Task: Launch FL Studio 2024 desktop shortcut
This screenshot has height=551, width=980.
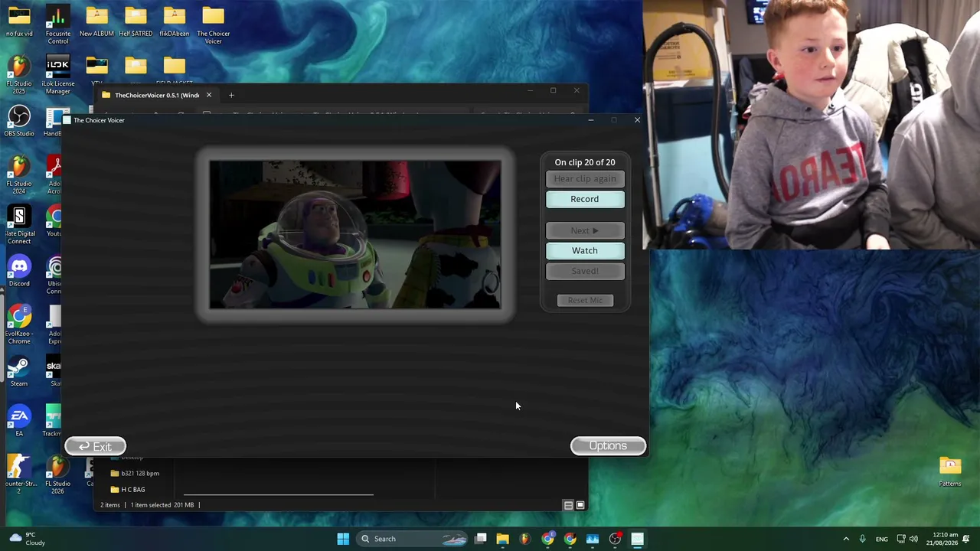Action: (19, 174)
